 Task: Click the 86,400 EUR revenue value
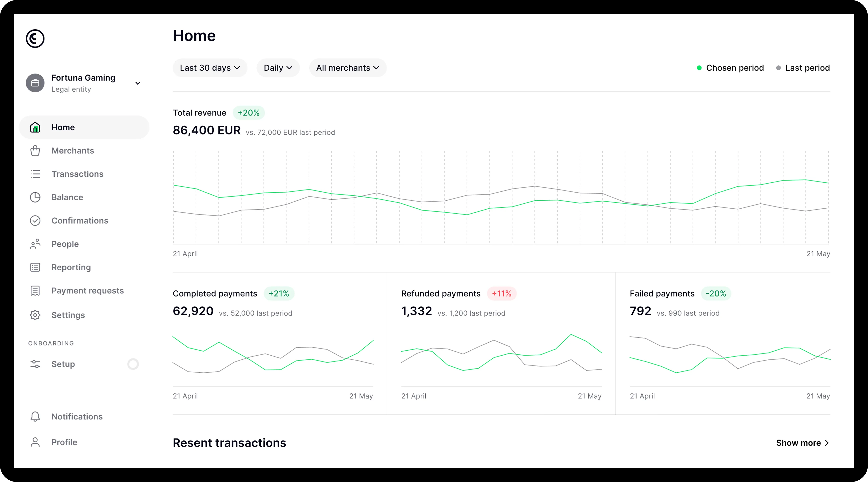[x=207, y=130]
